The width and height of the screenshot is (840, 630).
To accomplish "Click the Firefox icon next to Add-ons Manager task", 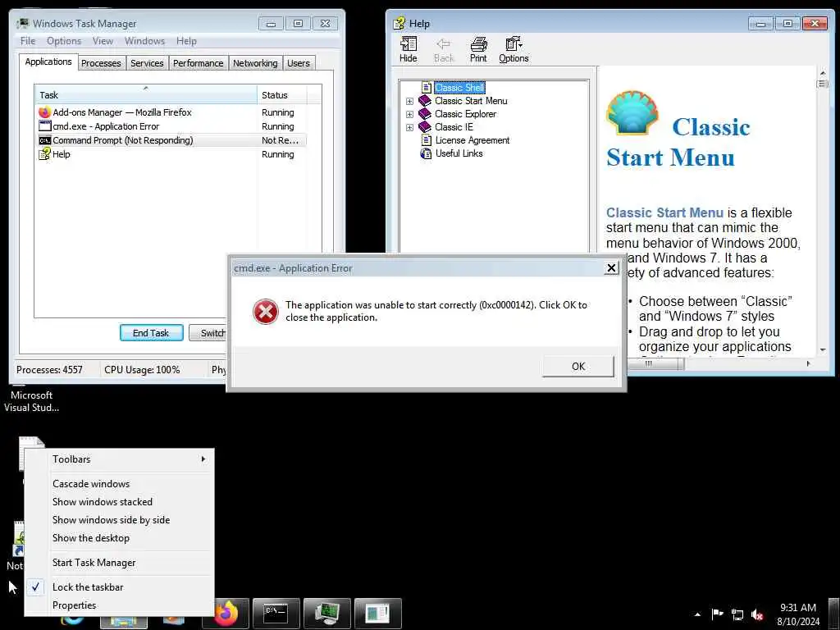I will [x=44, y=112].
